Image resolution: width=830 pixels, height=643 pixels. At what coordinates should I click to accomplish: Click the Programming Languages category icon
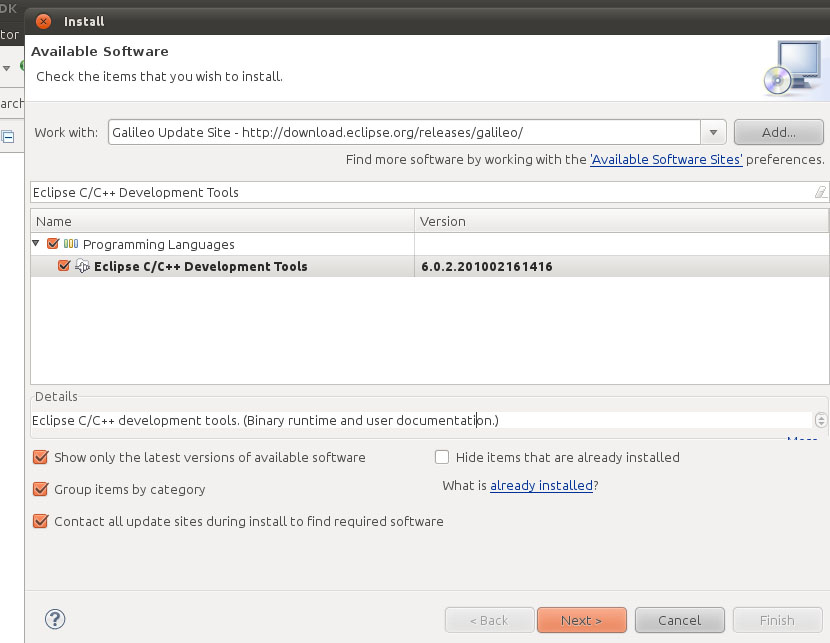click(x=70, y=244)
